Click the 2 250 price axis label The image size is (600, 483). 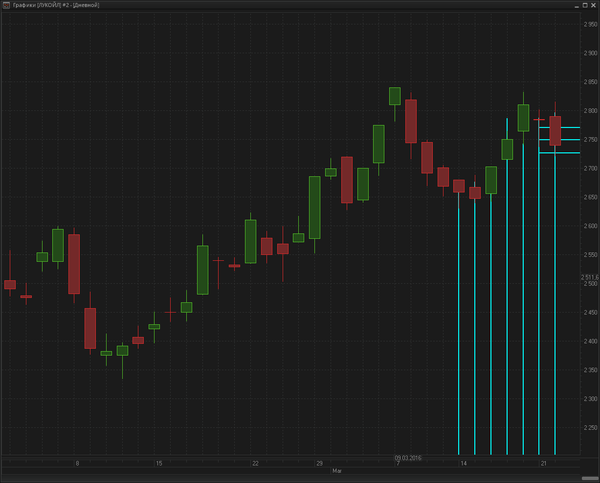pos(590,428)
